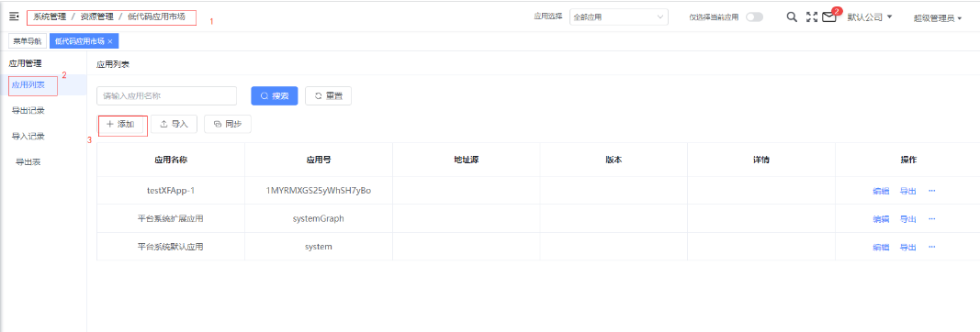
Task: Click the systemGraph app ID cell
Action: pyautogui.click(x=319, y=218)
